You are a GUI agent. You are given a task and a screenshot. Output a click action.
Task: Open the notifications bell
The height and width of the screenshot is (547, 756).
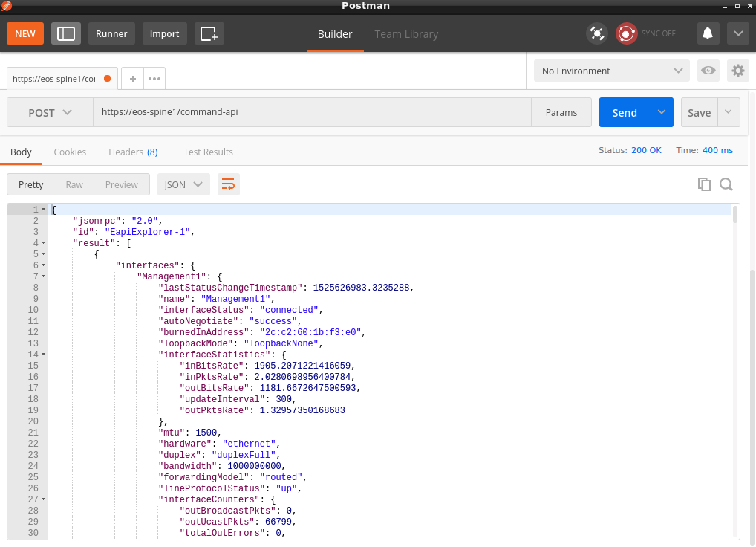708,33
